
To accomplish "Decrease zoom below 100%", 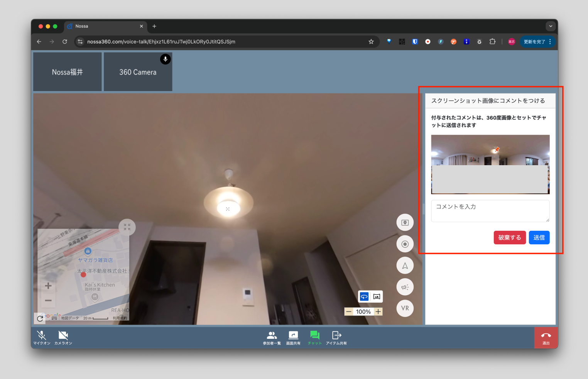I will coord(349,311).
